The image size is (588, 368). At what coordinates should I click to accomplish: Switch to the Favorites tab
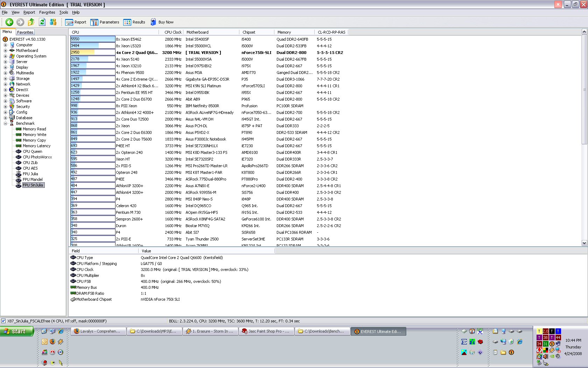click(x=25, y=32)
